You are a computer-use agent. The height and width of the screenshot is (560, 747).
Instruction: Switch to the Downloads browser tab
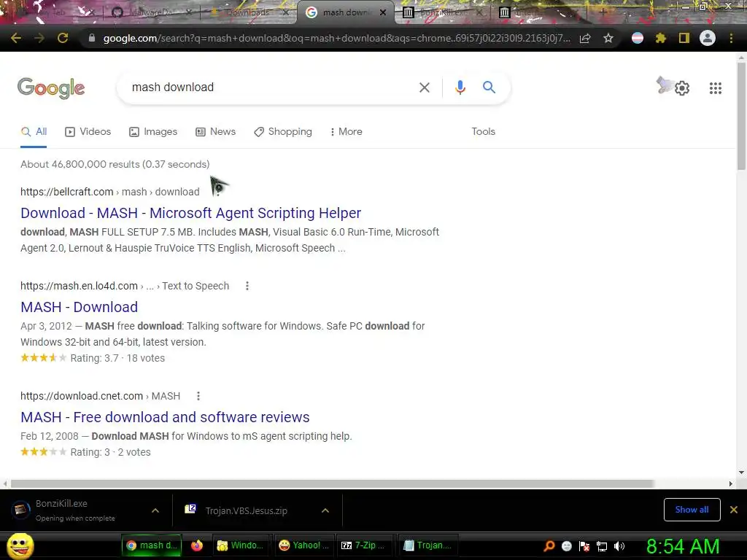(x=247, y=12)
